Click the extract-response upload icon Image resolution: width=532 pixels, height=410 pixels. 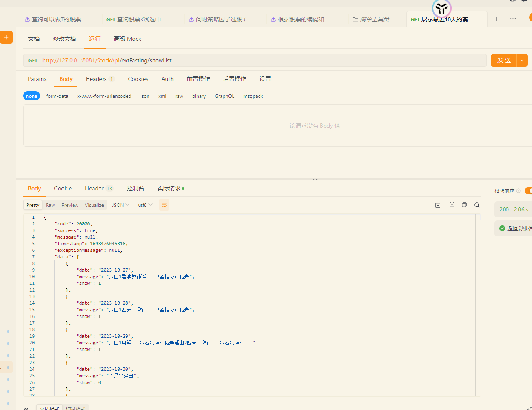pyautogui.click(x=438, y=205)
